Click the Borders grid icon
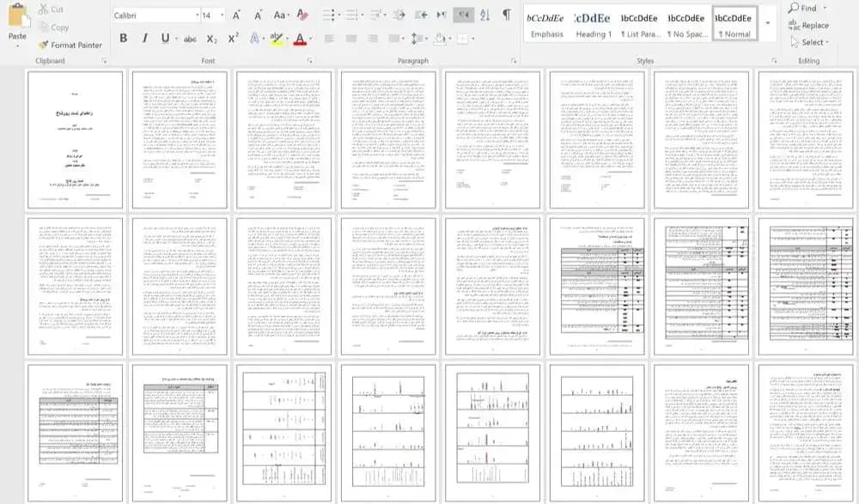859x504 pixels. coord(462,39)
